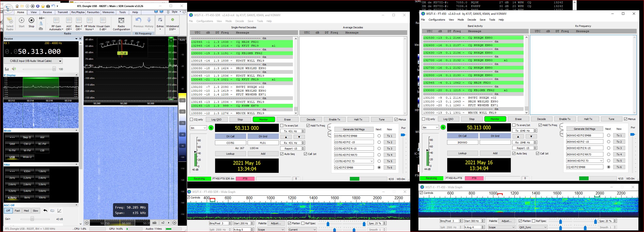Click the AGC graph icon beside the Slow button

click(60, 211)
